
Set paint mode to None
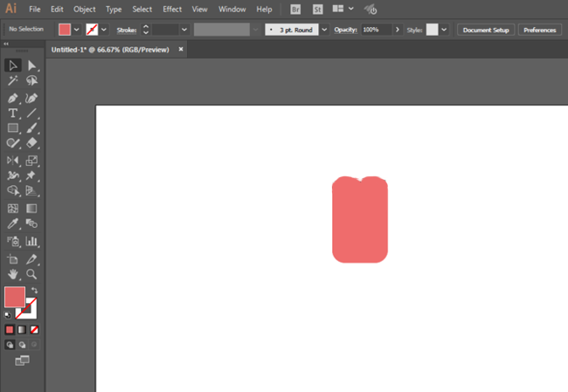35,330
